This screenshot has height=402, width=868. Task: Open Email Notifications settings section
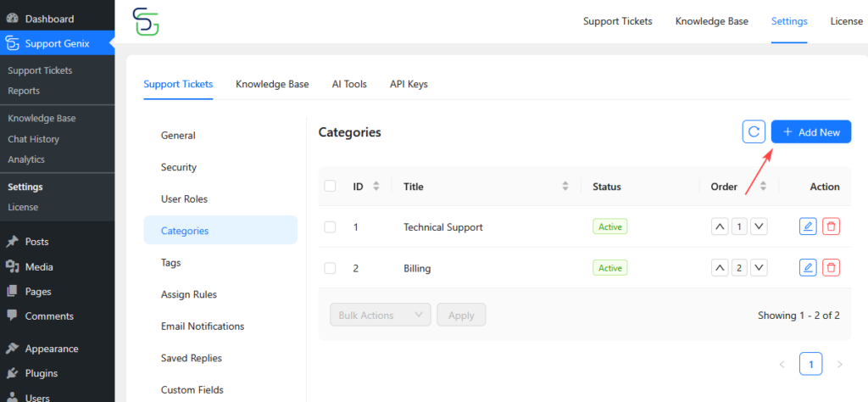pos(220,327)
